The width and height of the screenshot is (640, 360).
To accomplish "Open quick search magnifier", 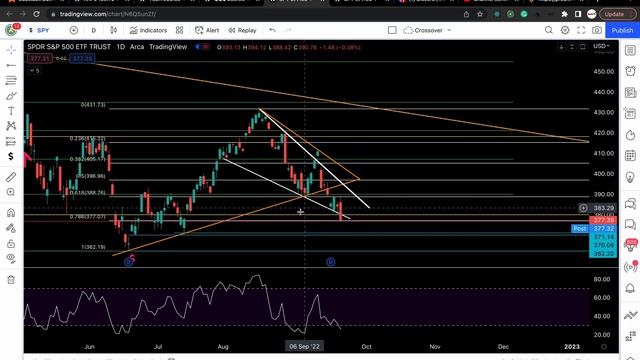I will (549, 30).
